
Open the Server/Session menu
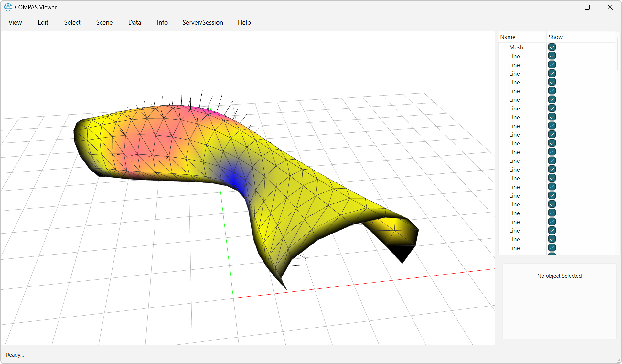[203, 22]
